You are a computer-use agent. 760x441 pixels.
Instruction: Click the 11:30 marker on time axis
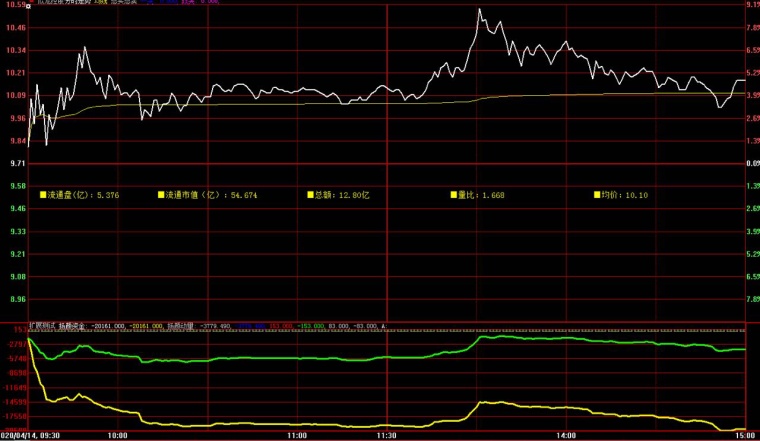[x=387, y=436]
